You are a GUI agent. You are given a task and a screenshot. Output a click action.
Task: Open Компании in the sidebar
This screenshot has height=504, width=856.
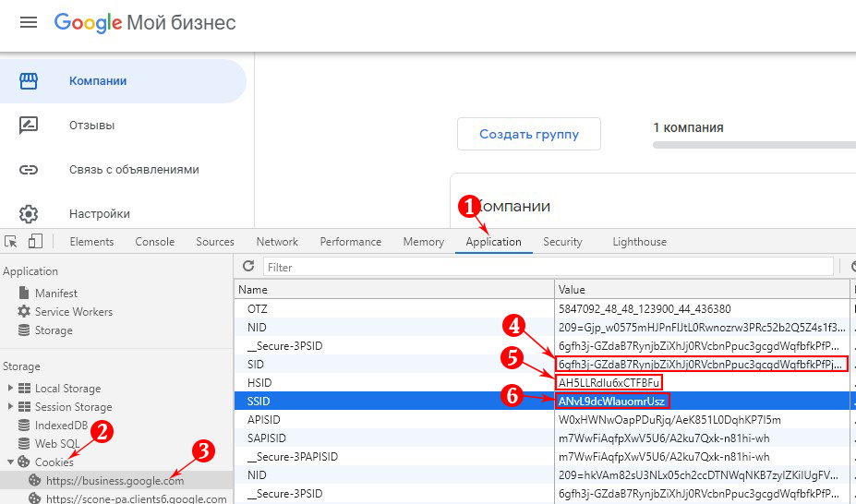click(123, 80)
